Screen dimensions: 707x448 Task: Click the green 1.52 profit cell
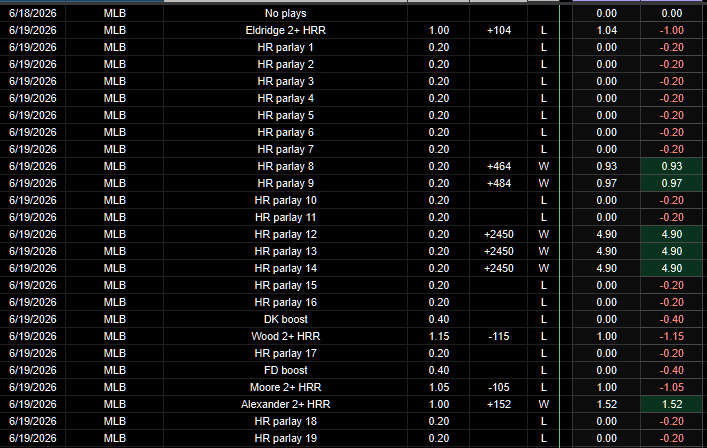coord(671,404)
